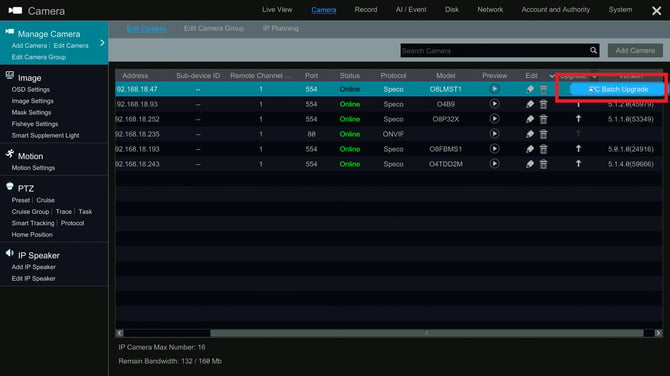Open PTZ Task link
The image size is (670, 376).
[x=85, y=212]
